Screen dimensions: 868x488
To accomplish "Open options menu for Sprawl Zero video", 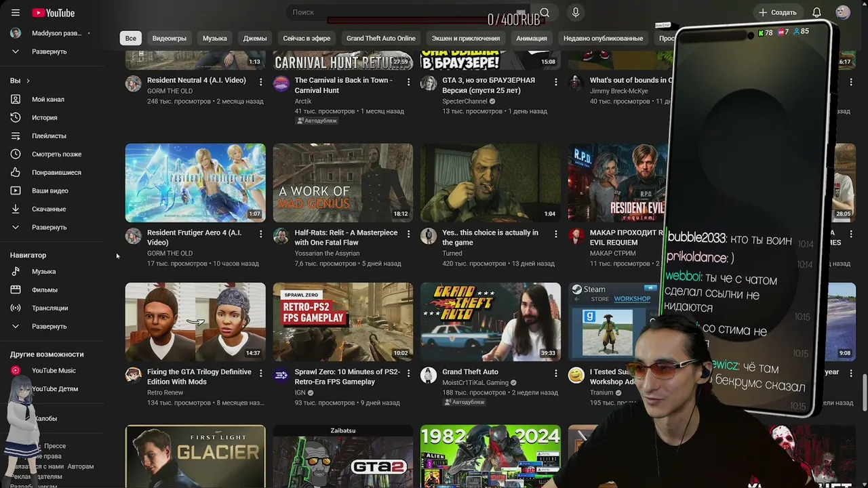I will coord(408,373).
